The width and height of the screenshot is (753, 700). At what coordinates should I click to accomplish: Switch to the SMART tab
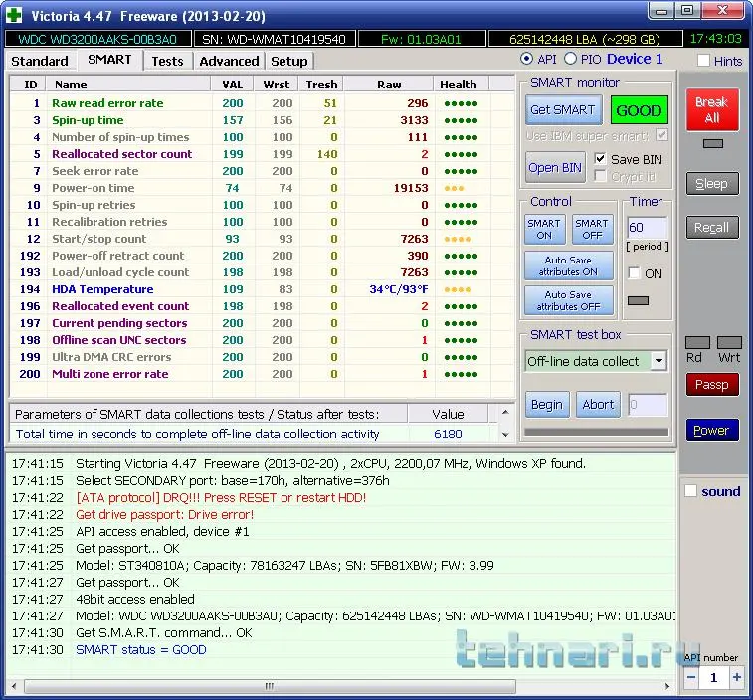pos(109,60)
